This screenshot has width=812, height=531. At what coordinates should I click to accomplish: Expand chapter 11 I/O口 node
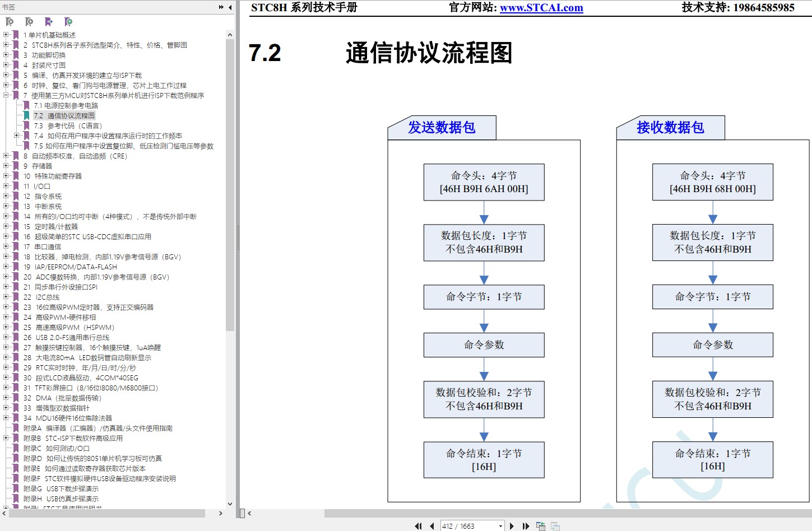6,186
